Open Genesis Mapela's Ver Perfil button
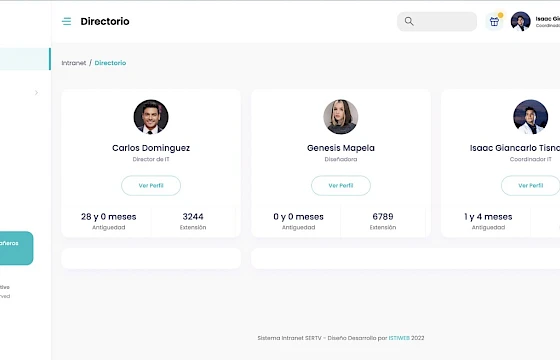Image resolution: width=560 pixels, height=360 pixels. (x=341, y=185)
